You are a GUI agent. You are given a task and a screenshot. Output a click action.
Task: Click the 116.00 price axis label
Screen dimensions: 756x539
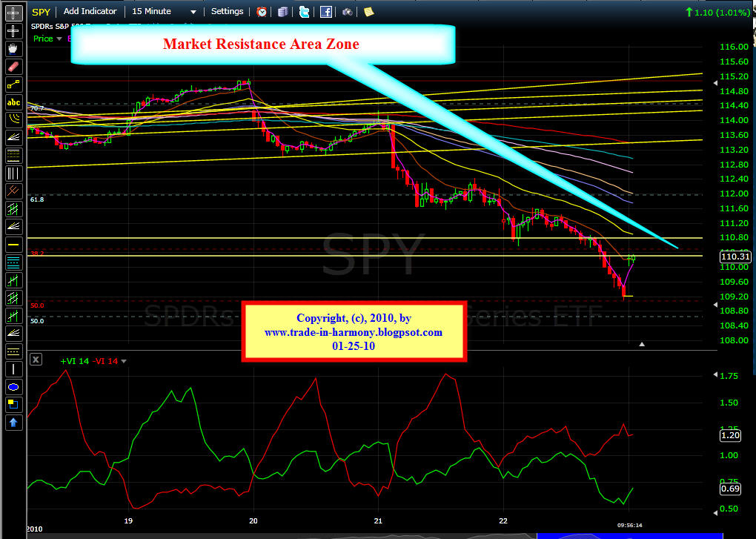click(x=734, y=47)
